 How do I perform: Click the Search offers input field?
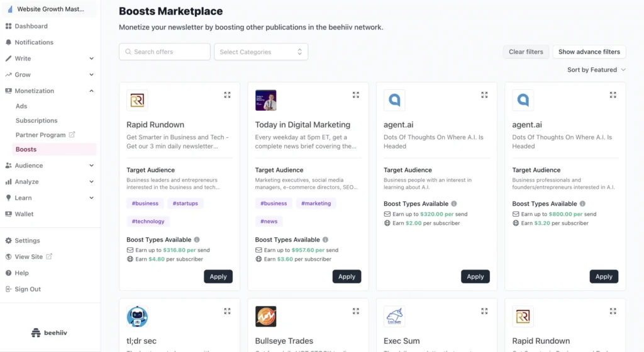tap(165, 52)
